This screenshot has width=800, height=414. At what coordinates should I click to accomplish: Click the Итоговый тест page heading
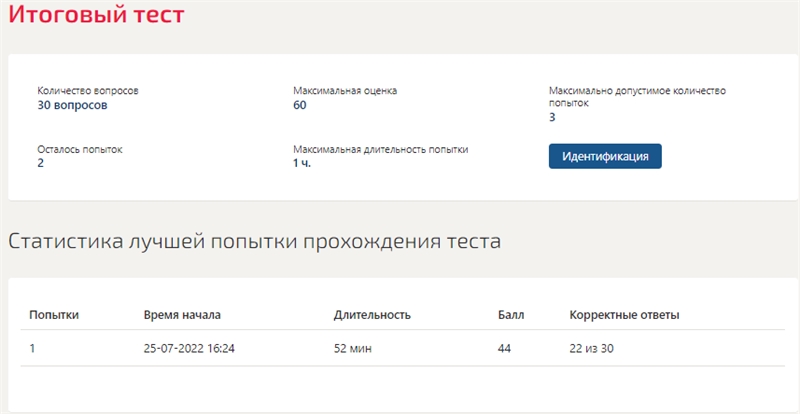(x=96, y=14)
